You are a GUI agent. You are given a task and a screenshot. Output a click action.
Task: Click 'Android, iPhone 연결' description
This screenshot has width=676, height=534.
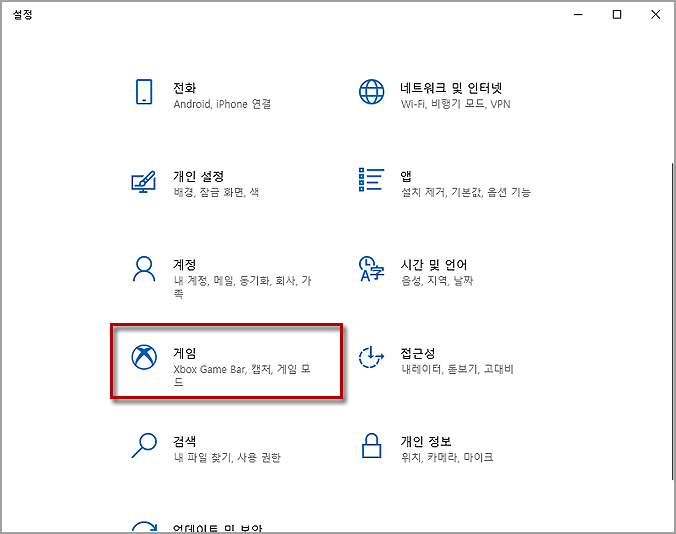coord(222,104)
